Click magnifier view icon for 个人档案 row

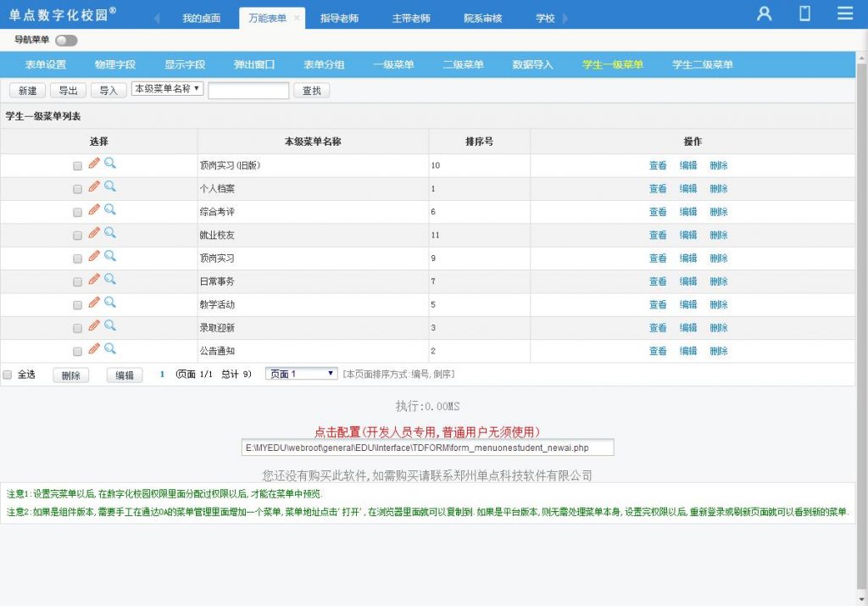tap(110, 186)
